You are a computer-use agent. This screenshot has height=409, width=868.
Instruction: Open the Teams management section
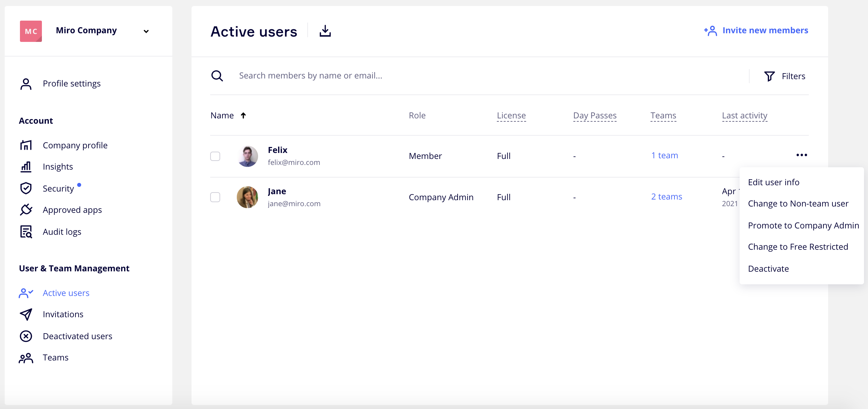(x=56, y=357)
